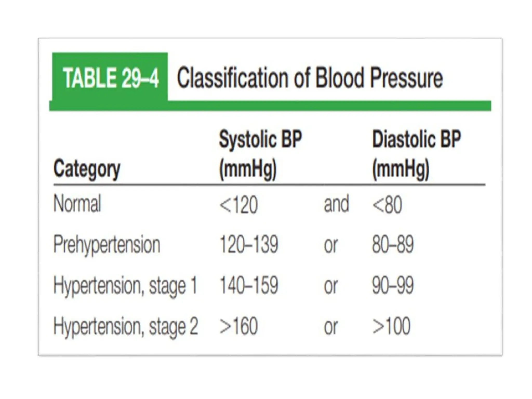Click the word "and" in Normal row

(x=336, y=204)
